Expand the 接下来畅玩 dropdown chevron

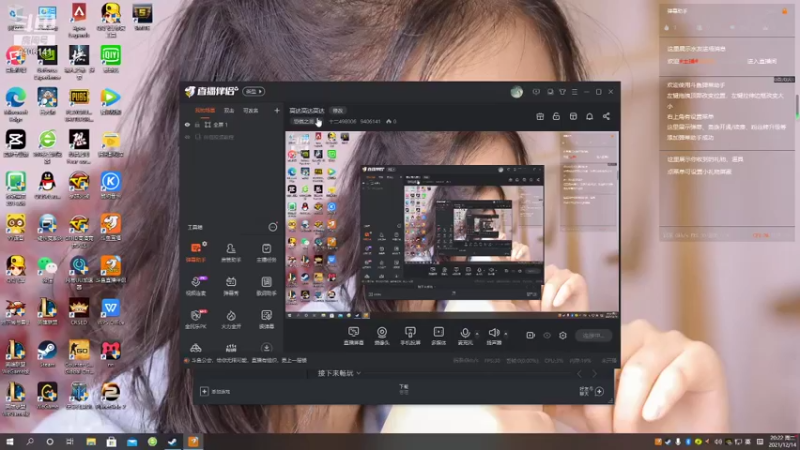click(x=359, y=373)
